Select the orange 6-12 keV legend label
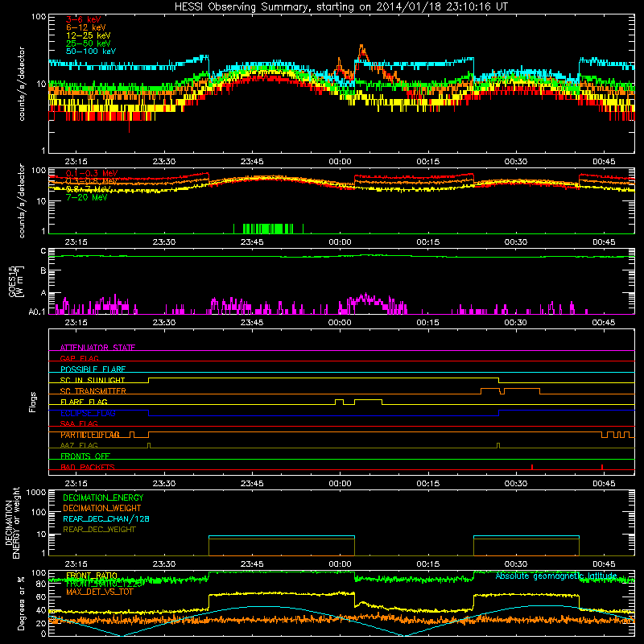644x644 pixels. tap(86, 27)
